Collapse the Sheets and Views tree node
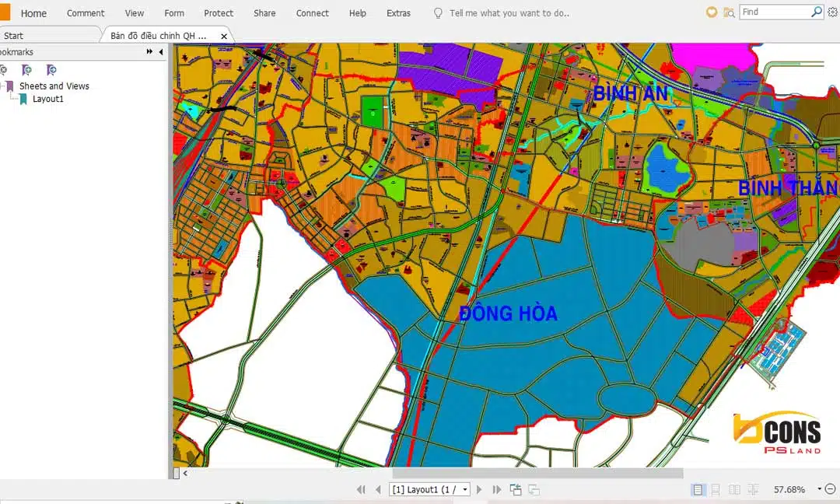The height and width of the screenshot is (504, 840). click(x=2, y=86)
